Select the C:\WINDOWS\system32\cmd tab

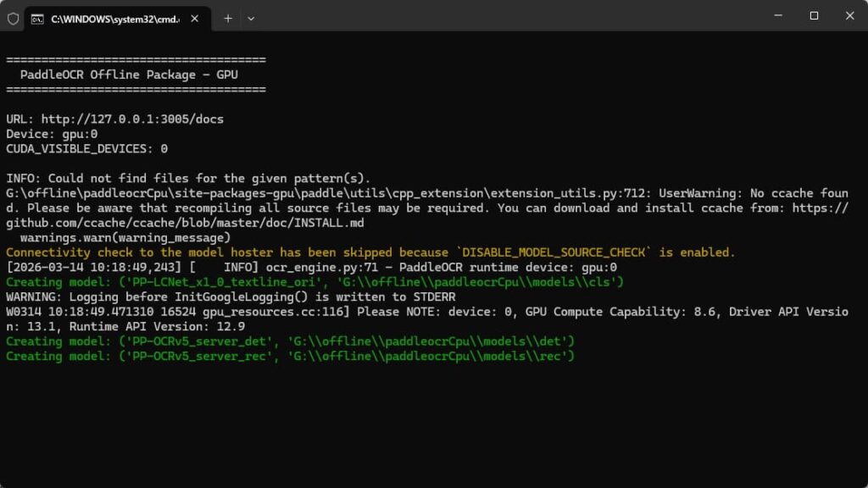pyautogui.click(x=114, y=18)
